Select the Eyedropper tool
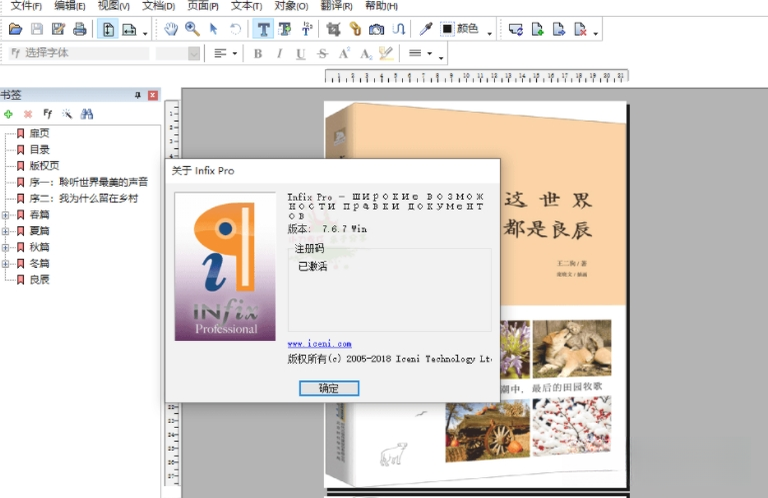 click(x=426, y=29)
